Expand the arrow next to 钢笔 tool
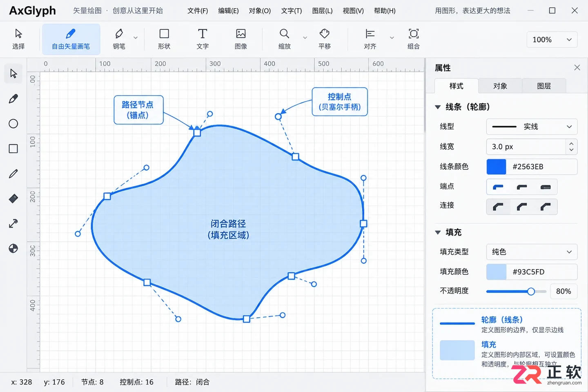Viewport: 588px width, 392px height. 136,38
